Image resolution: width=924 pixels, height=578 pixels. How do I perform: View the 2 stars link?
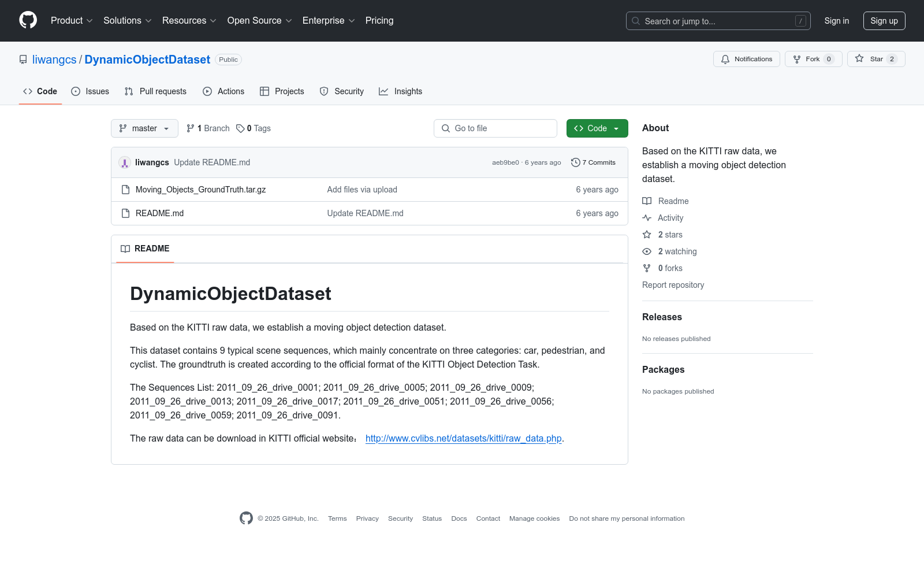point(662,235)
